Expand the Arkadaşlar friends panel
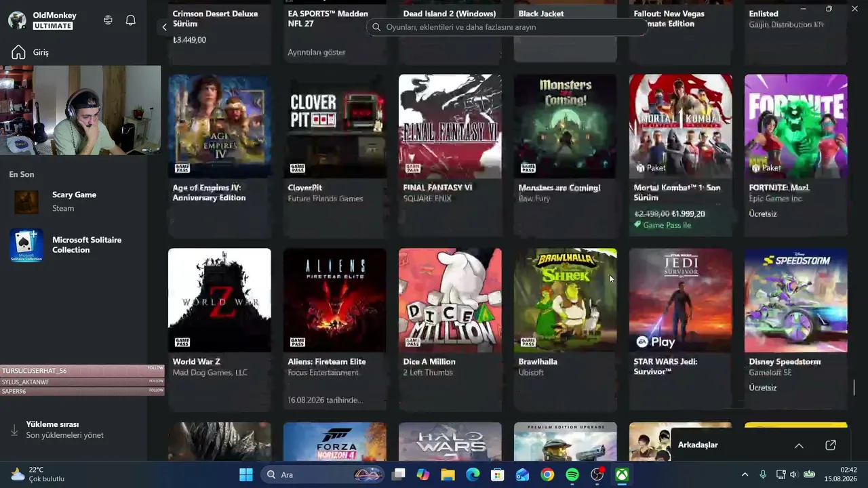This screenshot has height=488, width=868. (x=799, y=445)
